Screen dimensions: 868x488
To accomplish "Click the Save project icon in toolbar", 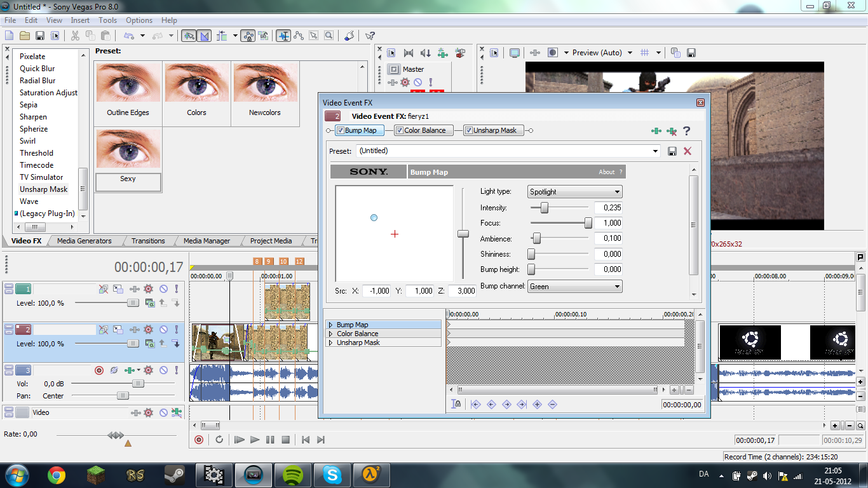I will click(x=39, y=36).
